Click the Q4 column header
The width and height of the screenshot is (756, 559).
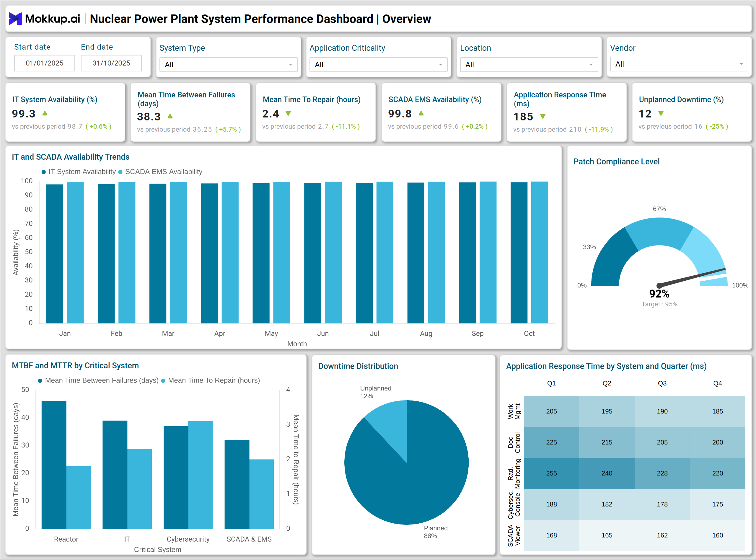[718, 383]
